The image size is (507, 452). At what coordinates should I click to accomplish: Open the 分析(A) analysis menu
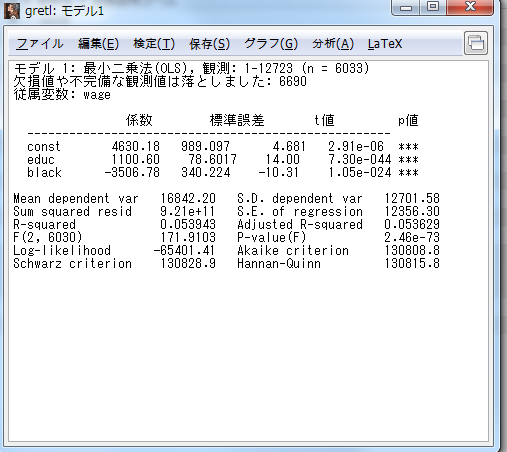(x=333, y=44)
